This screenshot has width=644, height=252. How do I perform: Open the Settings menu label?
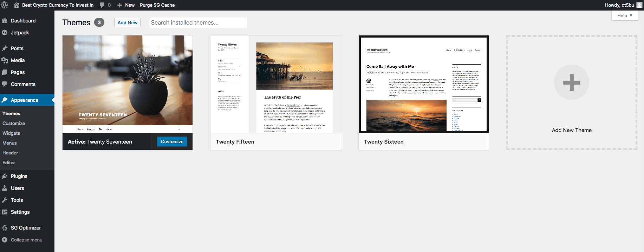click(x=20, y=212)
